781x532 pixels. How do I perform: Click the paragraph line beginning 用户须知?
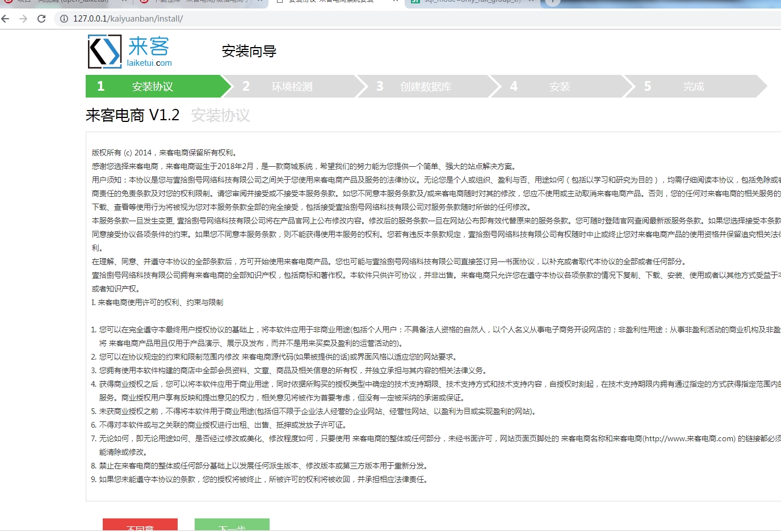point(436,180)
